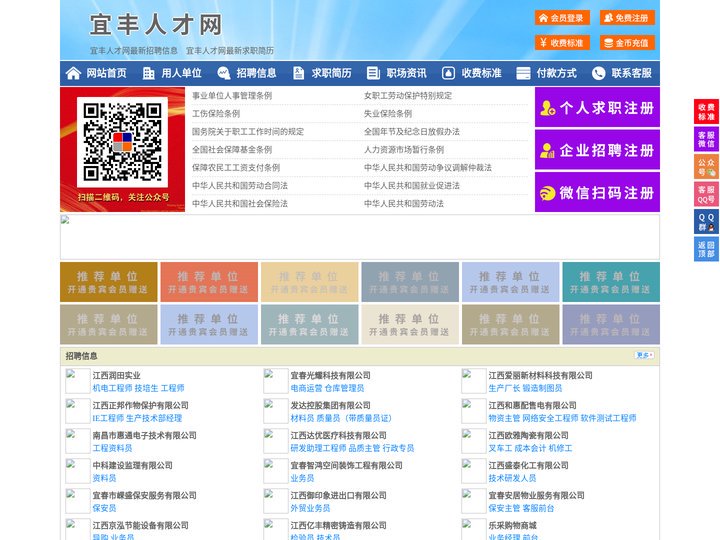Open the 女职工劳动保护特别规定 link
This screenshot has height=540, width=720.
[408, 96]
